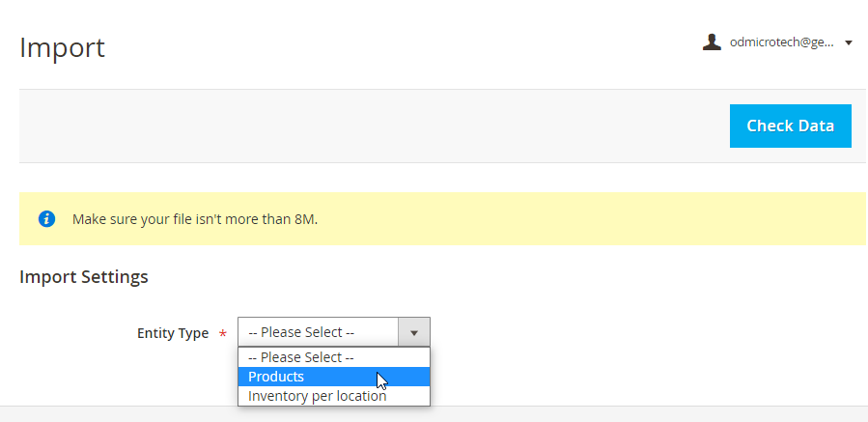Click the Entity Type dropdown arrow button
The width and height of the screenshot is (868, 422).
click(413, 332)
